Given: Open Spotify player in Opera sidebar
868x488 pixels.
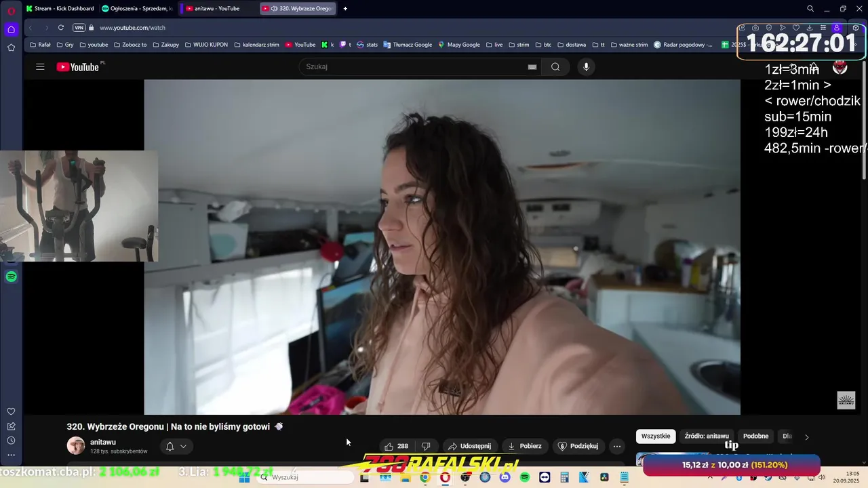Looking at the screenshot, I should (x=11, y=277).
